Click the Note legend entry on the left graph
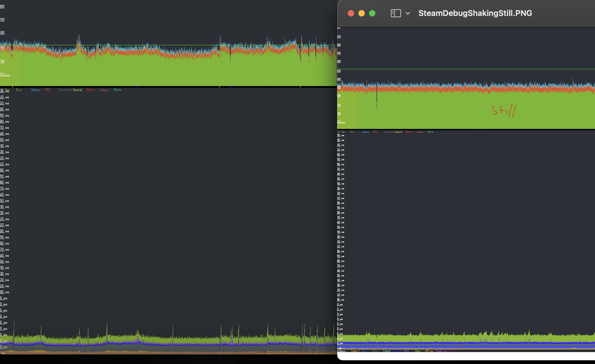The height and width of the screenshot is (364, 595). click(x=117, y=90)
